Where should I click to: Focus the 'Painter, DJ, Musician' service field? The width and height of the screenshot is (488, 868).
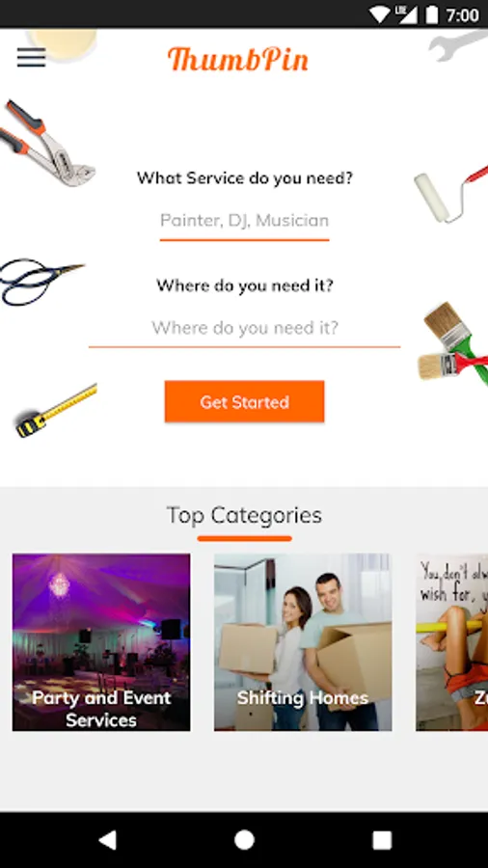(x=245, y=221)
